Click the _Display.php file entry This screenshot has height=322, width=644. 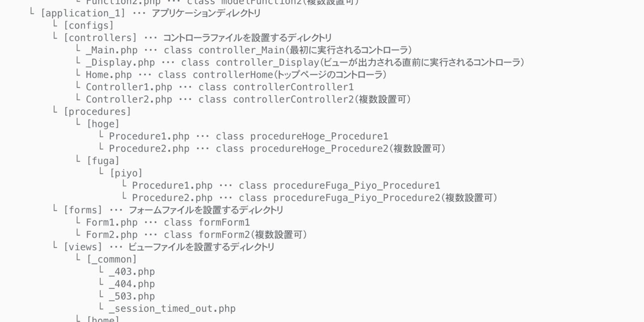tap(120, 62)
